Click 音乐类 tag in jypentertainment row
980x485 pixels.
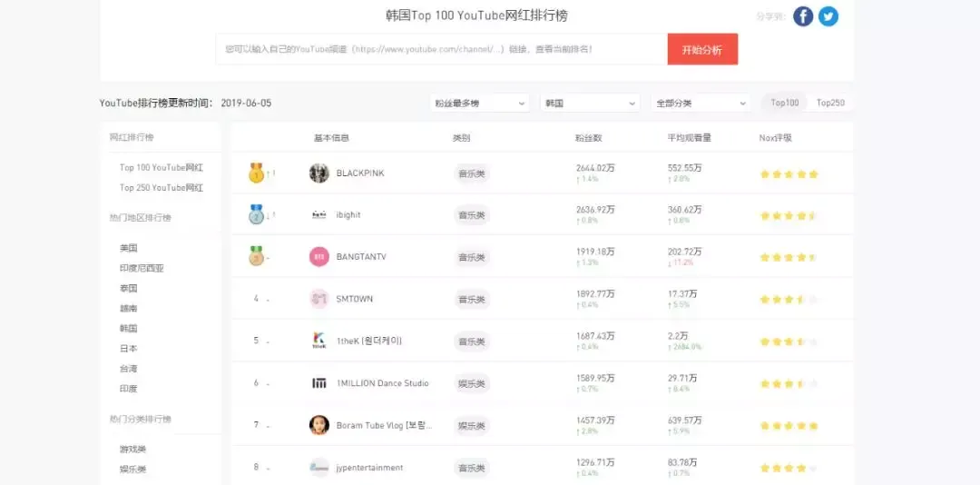click(x=471, y=468)
